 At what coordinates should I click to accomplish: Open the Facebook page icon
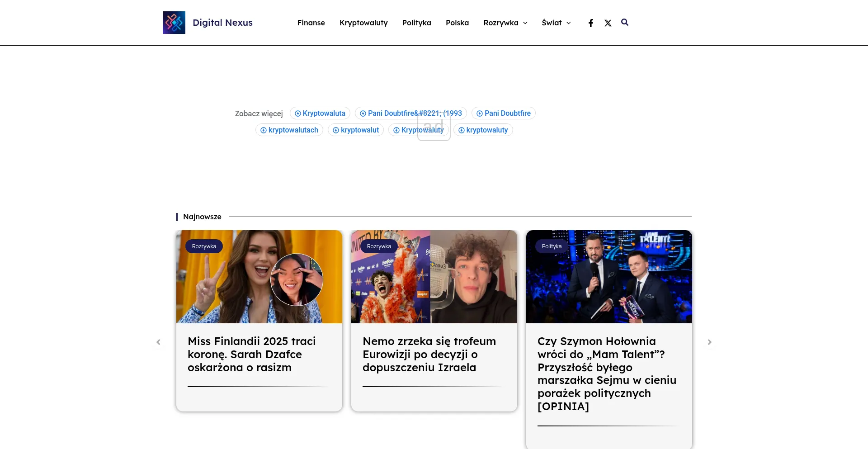tap(590, 23)
